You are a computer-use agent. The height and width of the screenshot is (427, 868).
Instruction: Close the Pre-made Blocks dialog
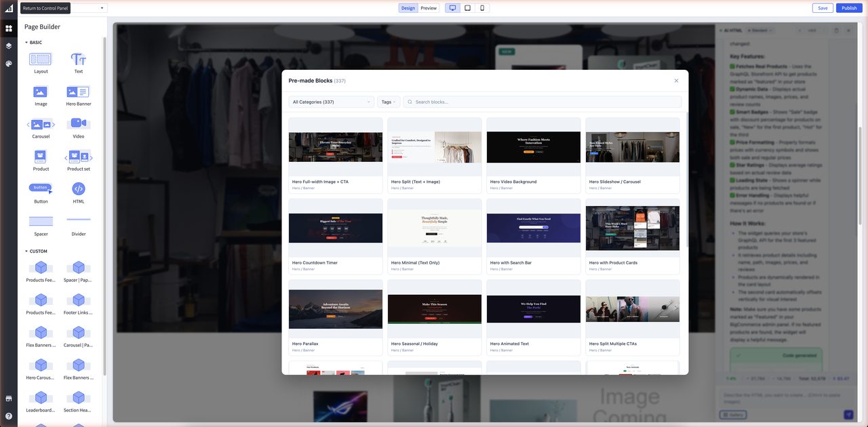coord(676,81)
